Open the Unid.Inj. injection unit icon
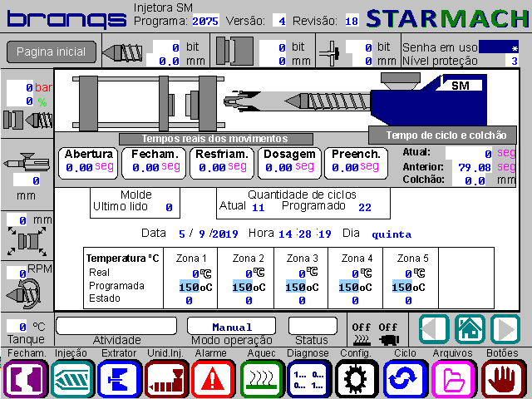Screen dimensions: 532x399 pos(166,379)
